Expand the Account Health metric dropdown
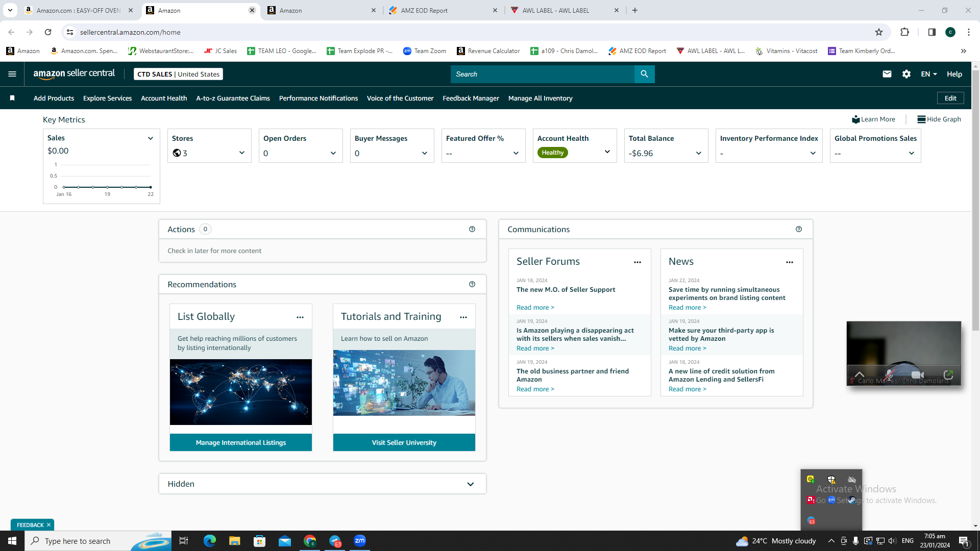This screenshot has height=551, width=980. [607, 152]
